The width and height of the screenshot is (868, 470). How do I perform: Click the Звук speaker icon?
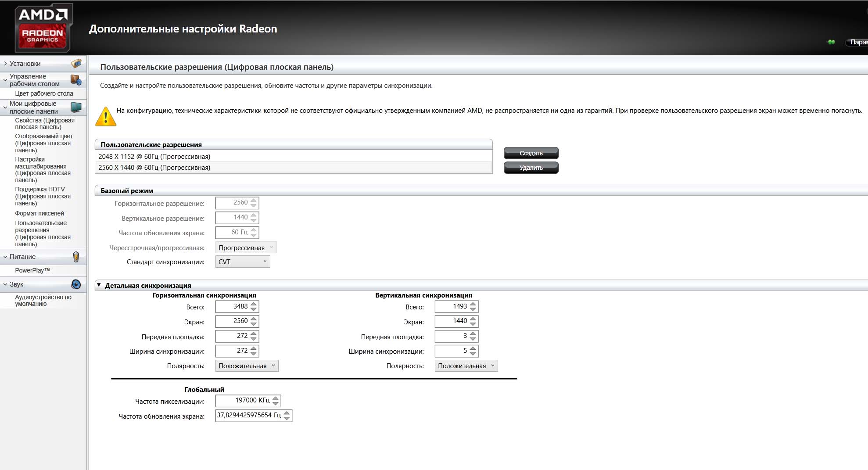(76, 284)
